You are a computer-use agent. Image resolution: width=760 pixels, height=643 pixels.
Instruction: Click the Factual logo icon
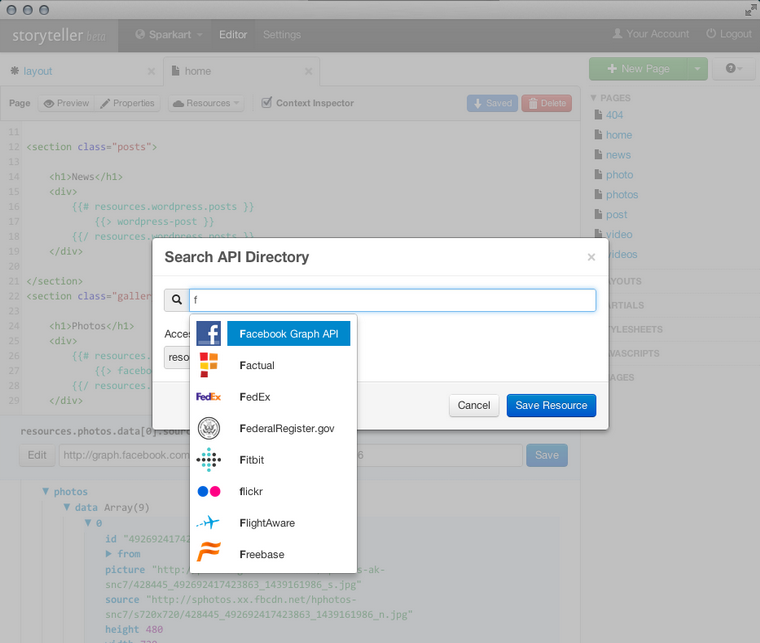click(x=208, y=365)
